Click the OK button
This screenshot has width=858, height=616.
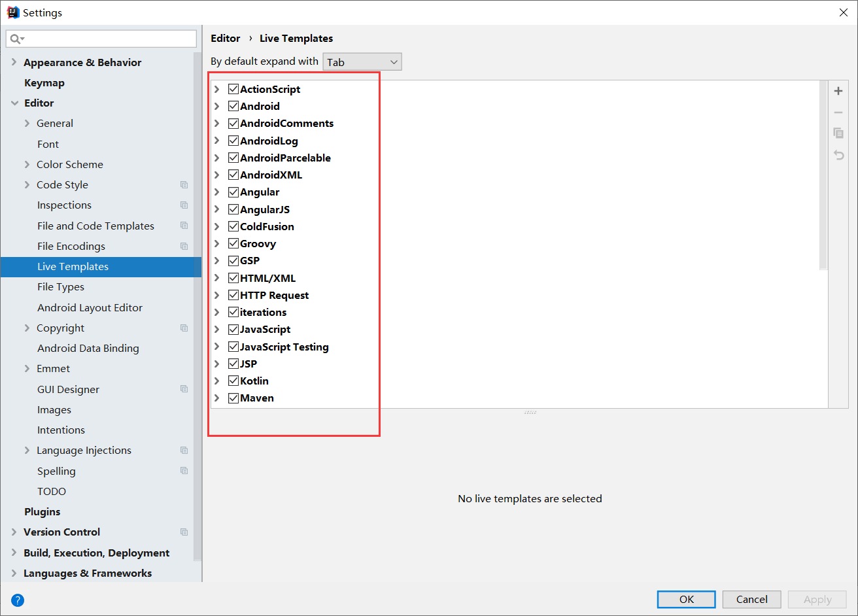(687, 599)
